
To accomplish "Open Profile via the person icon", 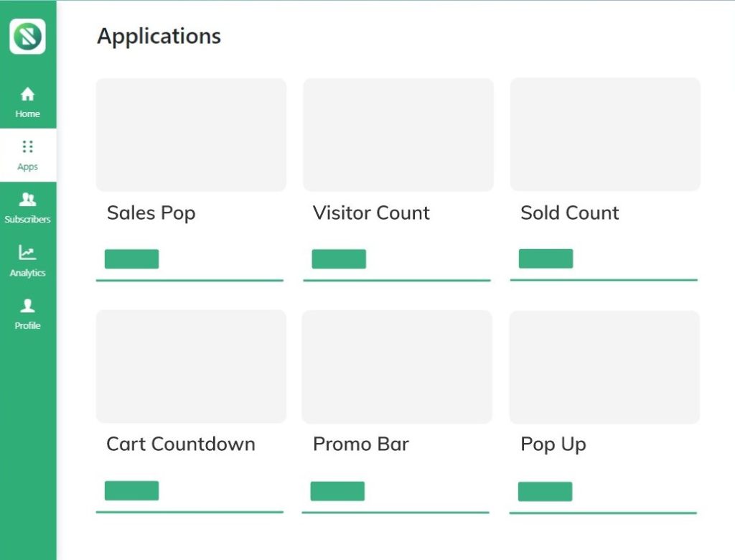I will [27, 306].
